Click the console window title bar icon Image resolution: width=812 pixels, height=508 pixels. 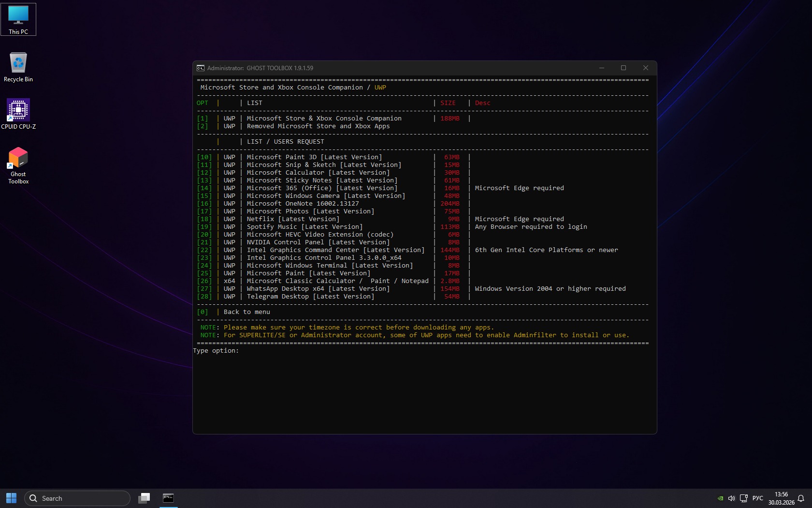tap(200, 68)
